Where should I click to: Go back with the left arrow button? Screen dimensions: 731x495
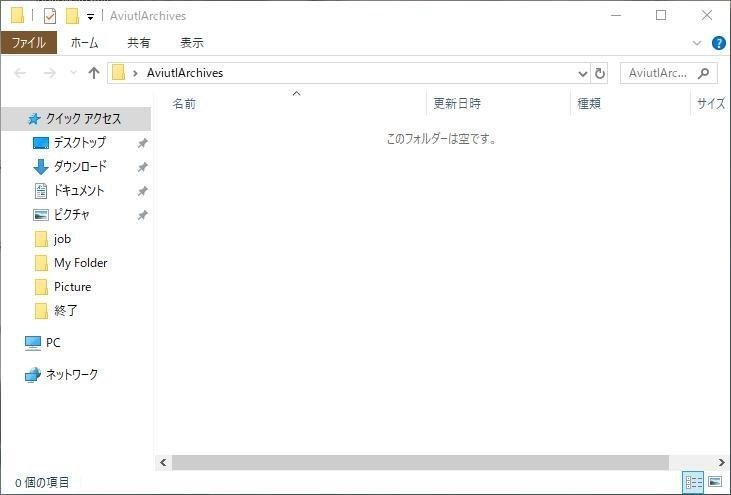20,73
